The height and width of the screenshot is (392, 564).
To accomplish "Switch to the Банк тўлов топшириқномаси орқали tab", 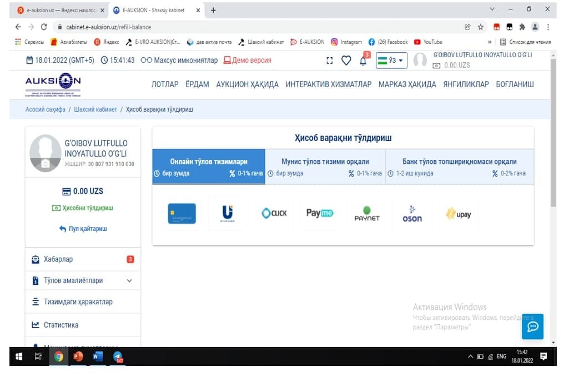I will (x=460, y=167).
